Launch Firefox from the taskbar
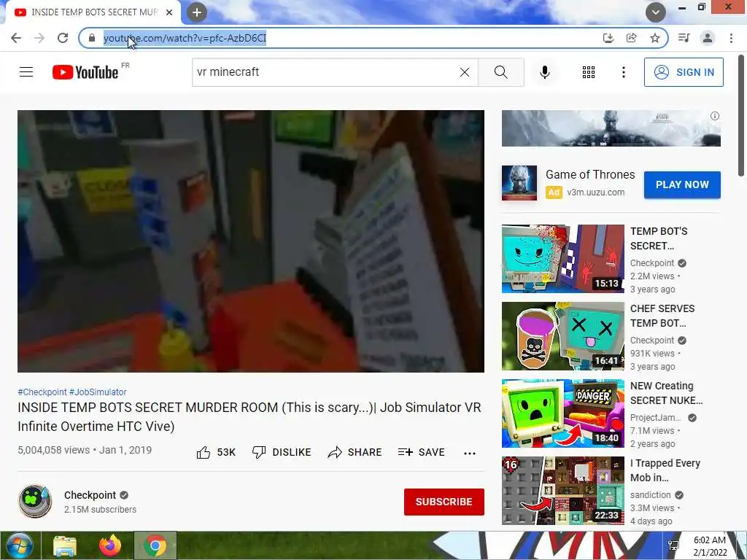This screenshot has width=747, height=560. click(110, 545)
